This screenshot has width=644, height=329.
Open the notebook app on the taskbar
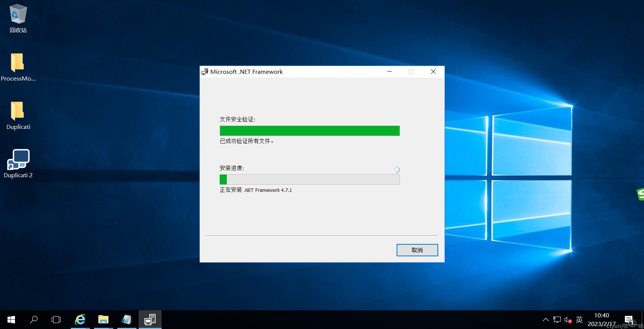click(127, 320)
